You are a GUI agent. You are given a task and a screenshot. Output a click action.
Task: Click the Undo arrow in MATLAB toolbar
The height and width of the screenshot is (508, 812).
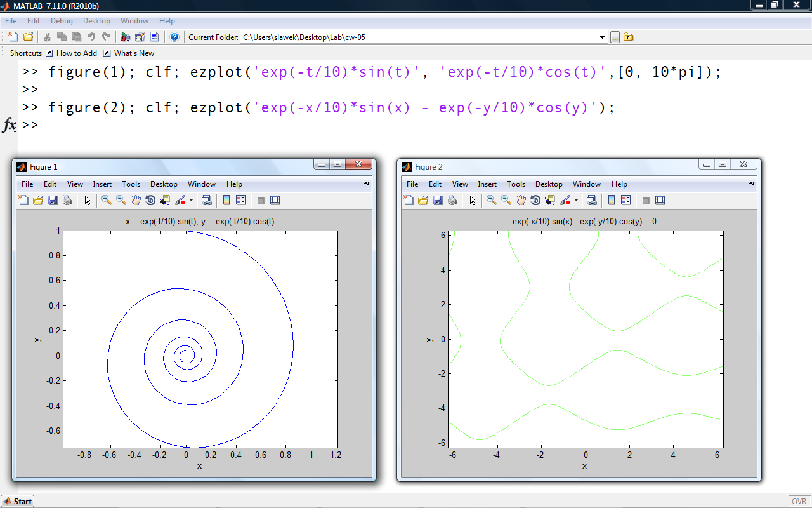[91, 37]
